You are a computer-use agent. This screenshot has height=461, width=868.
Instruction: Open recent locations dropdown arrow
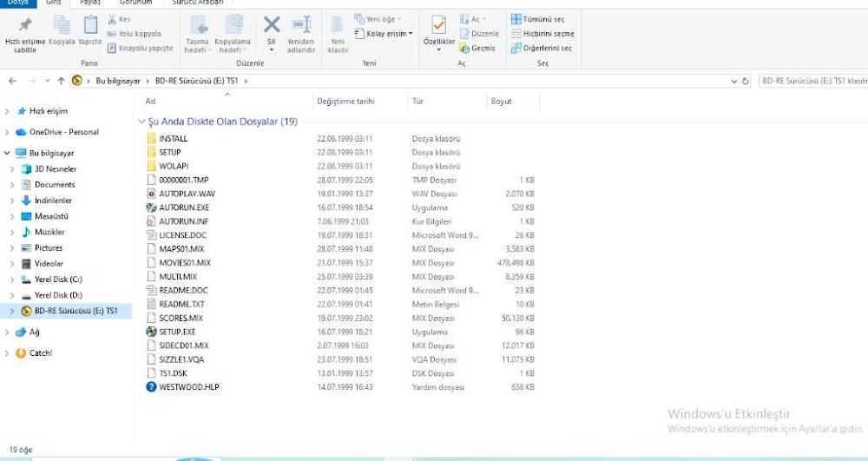click(x=47, y=81)
